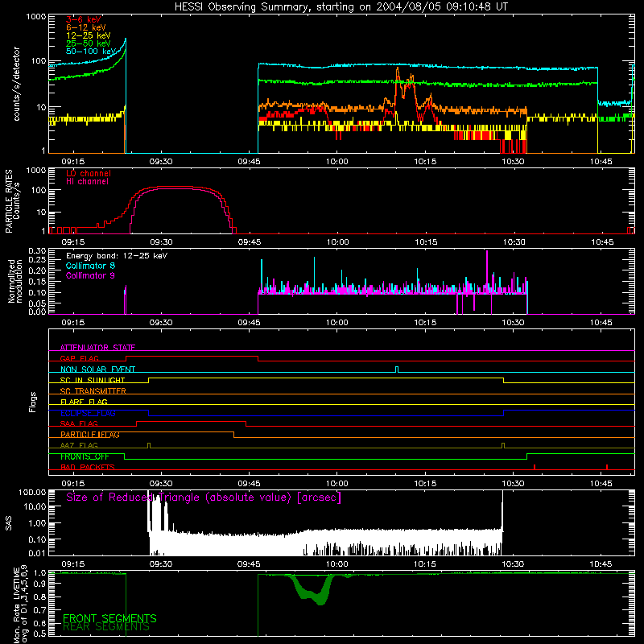Viewport: 644px width, 644px height.
Task: Click the 'Size of Reduced Triangle' panel title
Action: (204, 497)
